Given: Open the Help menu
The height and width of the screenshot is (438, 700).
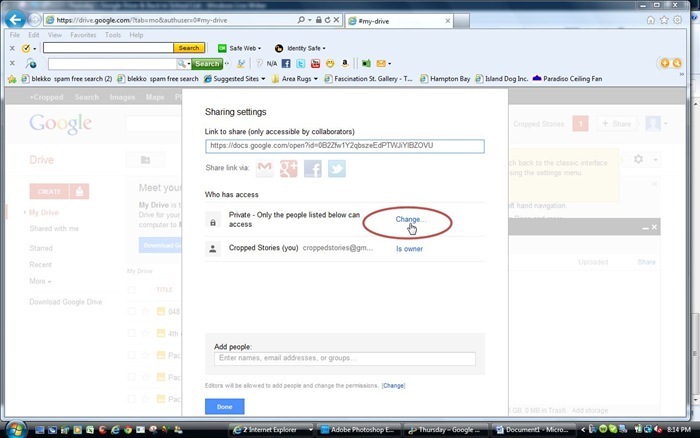Looking at the screenshot, I should click(x=136, y=35).
